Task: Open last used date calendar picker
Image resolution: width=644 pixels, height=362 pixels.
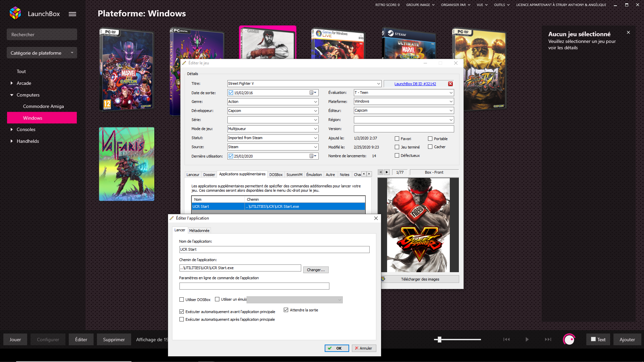Action: coord(313,156)
